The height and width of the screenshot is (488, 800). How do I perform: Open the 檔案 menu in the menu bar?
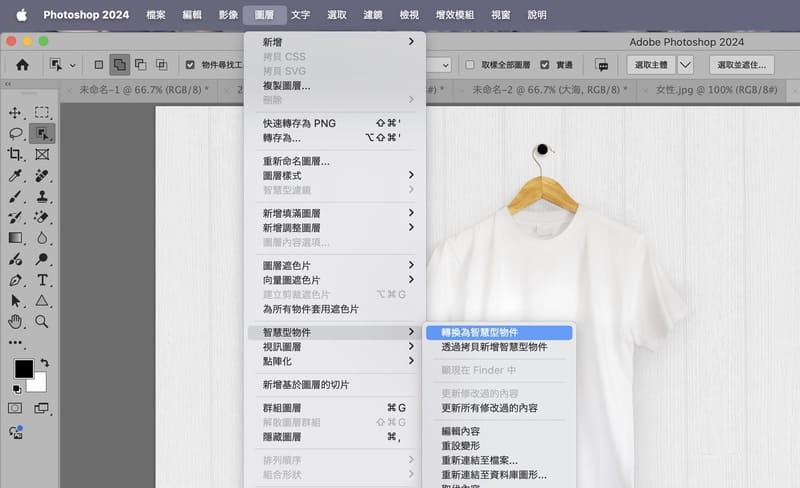point(156,15)
